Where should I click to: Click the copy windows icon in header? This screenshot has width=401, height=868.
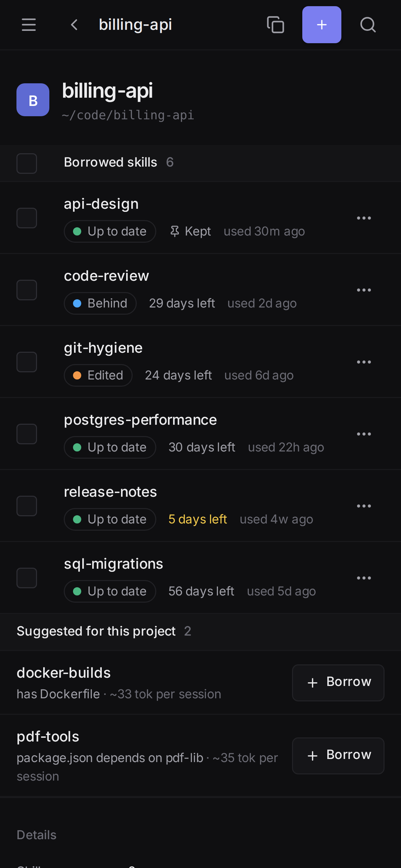[x=276, y=25]
